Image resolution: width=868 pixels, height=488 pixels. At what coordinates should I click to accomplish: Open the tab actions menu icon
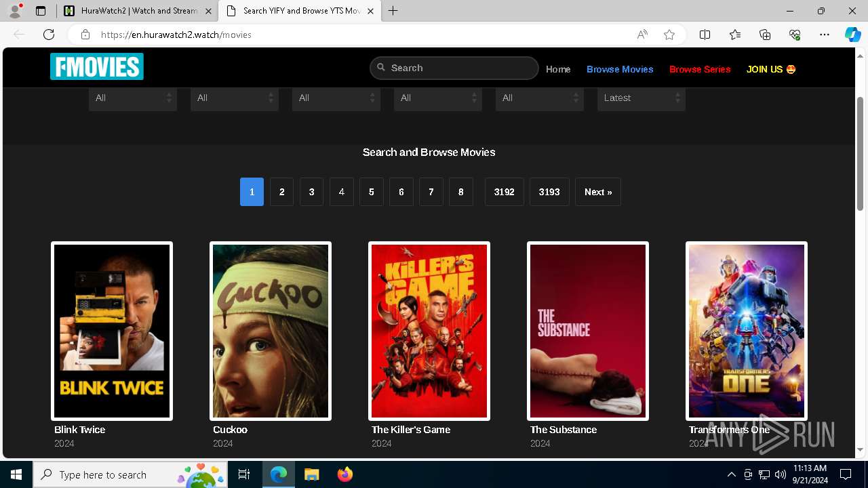click(x=41, y=11)
